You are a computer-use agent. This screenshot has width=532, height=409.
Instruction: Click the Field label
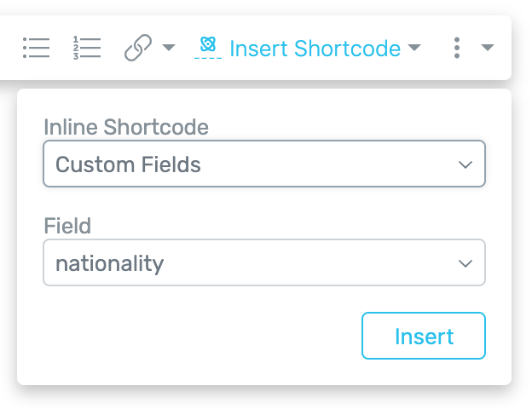click(67, 226)
